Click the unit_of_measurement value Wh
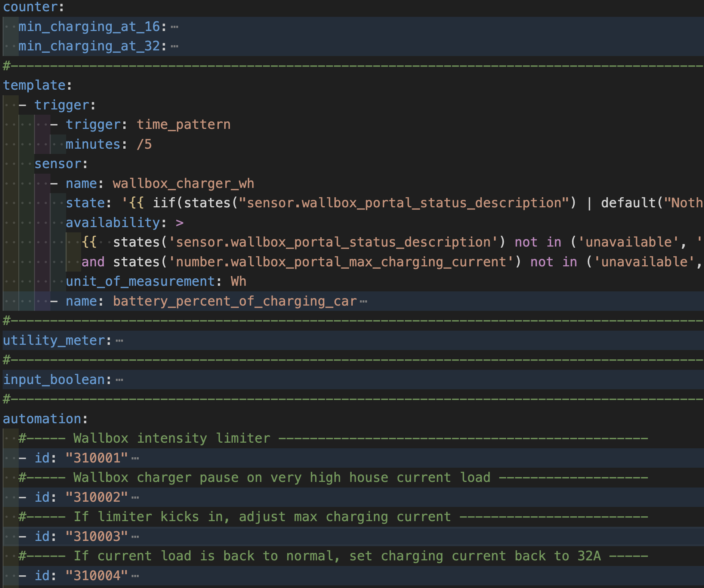Image resolution: width=704 pixels, height=588 pixels. [x=238, y=281]
